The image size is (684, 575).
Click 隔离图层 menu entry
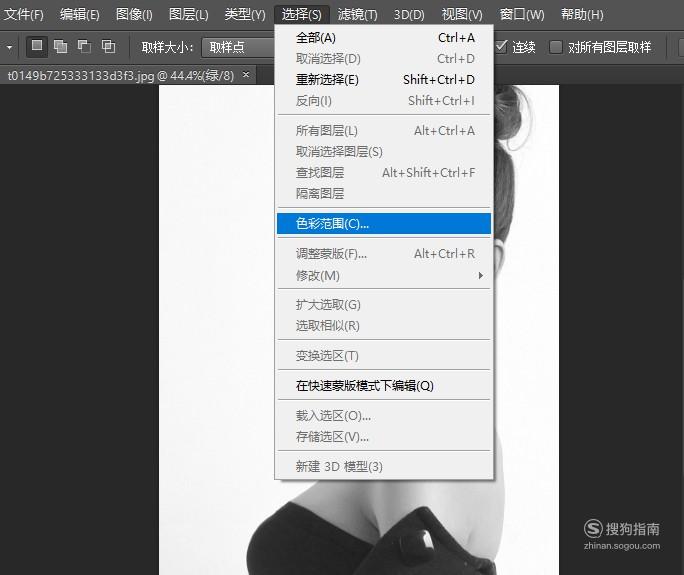click(x=384, y=193)
